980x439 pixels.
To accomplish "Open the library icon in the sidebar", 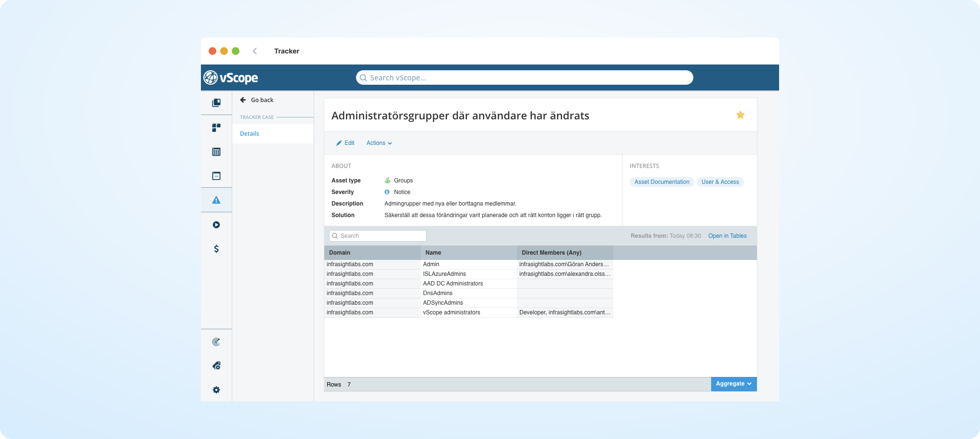I will (x=216, y=103).
